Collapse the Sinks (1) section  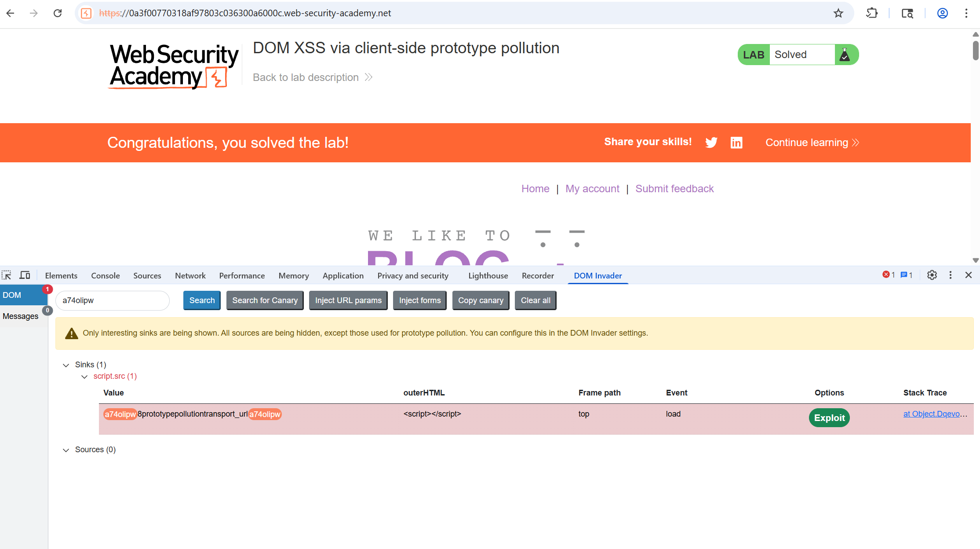[x=66, y=365]
